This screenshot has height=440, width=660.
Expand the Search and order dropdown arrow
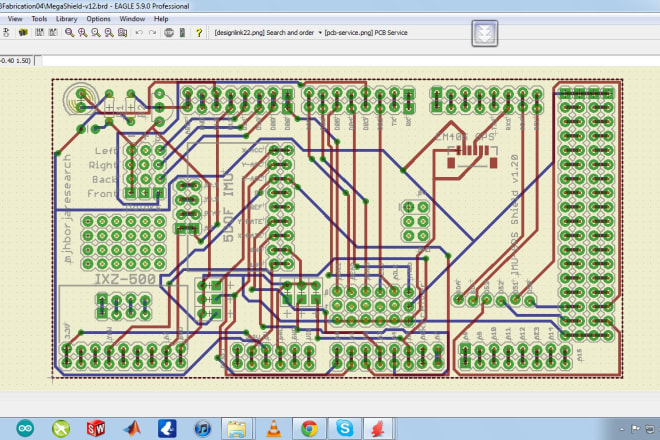(x=320, y=32)
